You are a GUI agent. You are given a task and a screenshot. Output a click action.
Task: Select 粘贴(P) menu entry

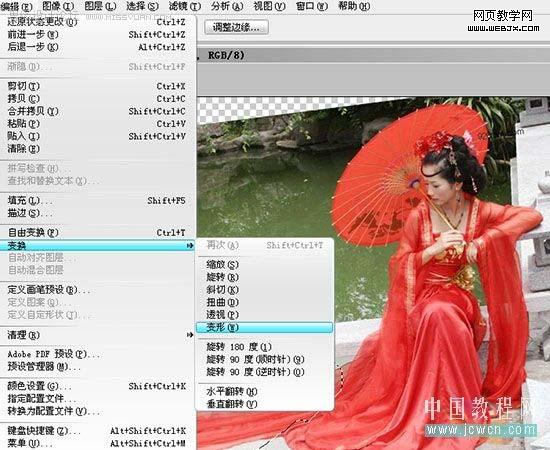click(97, 123)
